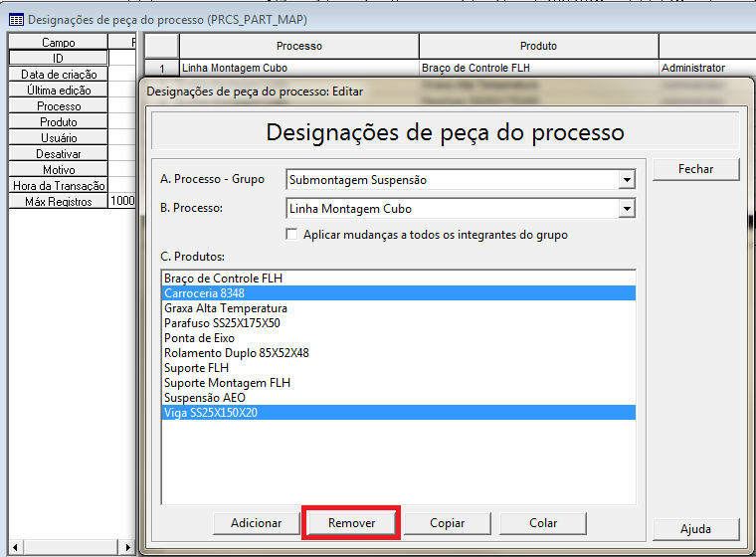Click the PRCS_PART_MAP window table icon
This screenshot has width=756, height=557.
[16, 20]
